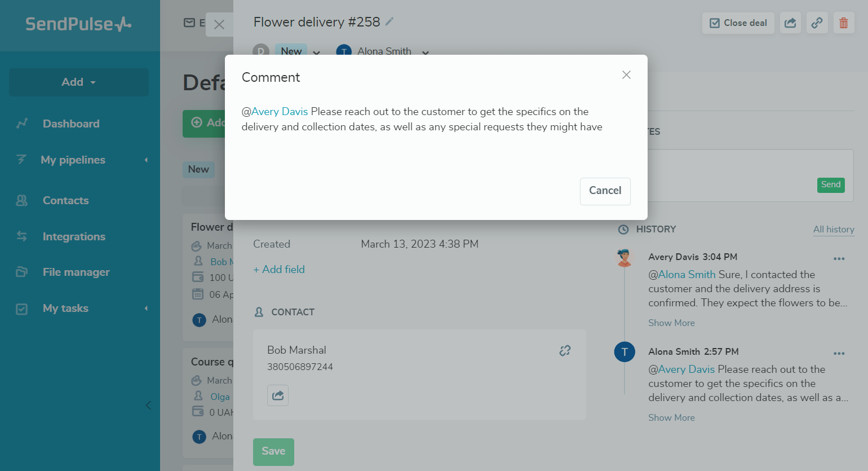The width and height of the screenshot is (868, 471).
Task: Click Cancel in Comment dialog
Action: coord(605,191)
